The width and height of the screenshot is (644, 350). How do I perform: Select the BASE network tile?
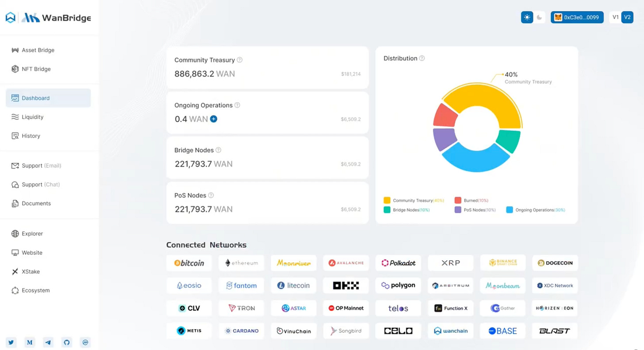coord(503,331)
